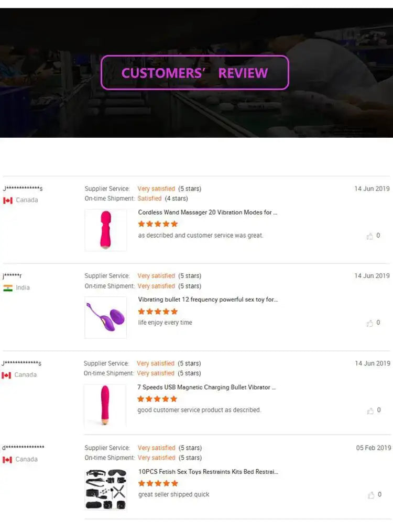Open the 7 Speeds USB Magnetic Charging listing
393x532 pixels.
(x=208, y=387)
